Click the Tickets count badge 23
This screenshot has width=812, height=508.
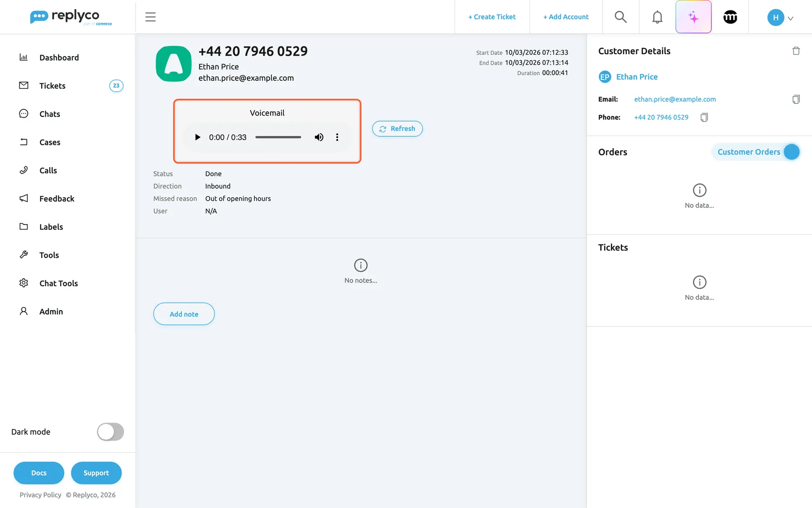(116, 86)
